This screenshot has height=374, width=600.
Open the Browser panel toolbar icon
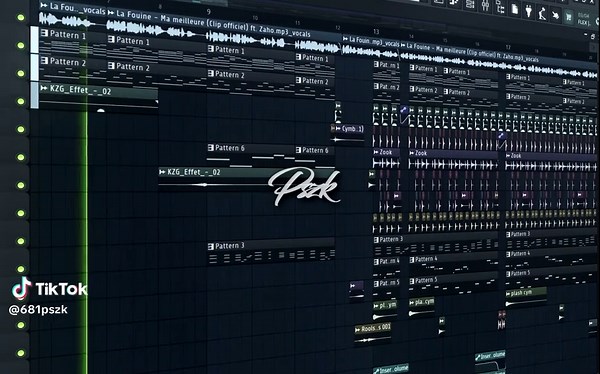(x=500, y=8)
